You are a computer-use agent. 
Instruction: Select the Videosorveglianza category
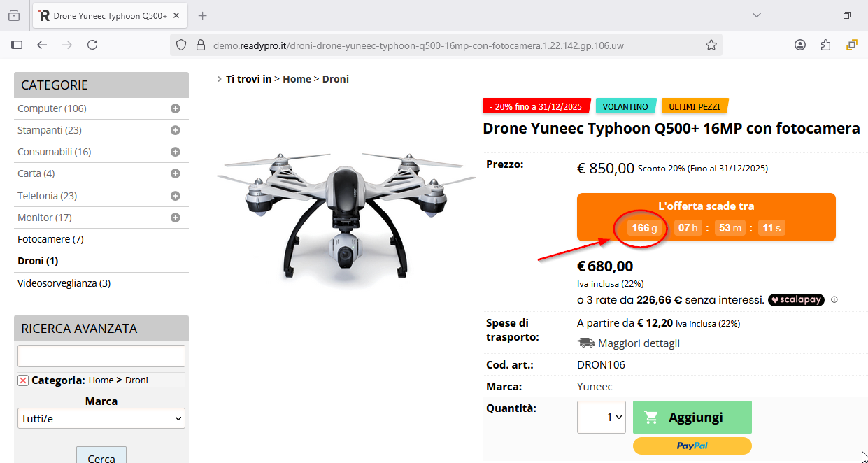(64, 283)
